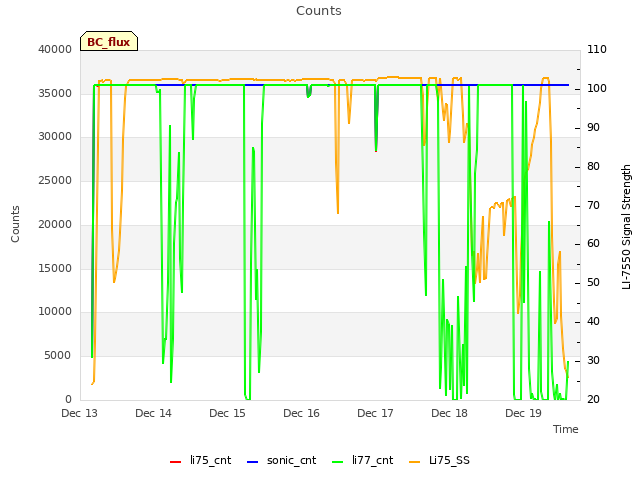Click the green li77_cnt legend swatch
The height and width of the screenshot is (480, 640).
point(338,462)
